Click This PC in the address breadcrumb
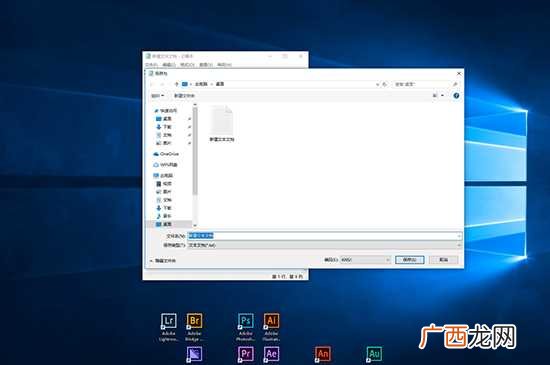The width and height of the screenshot is (550, 365). click(201, 84)
